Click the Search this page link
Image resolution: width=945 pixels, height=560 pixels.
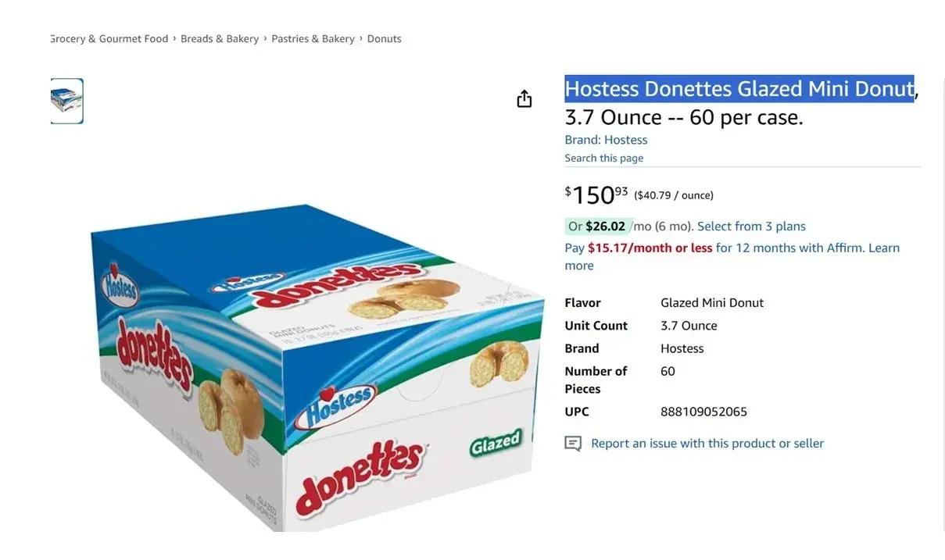(604, 158)
